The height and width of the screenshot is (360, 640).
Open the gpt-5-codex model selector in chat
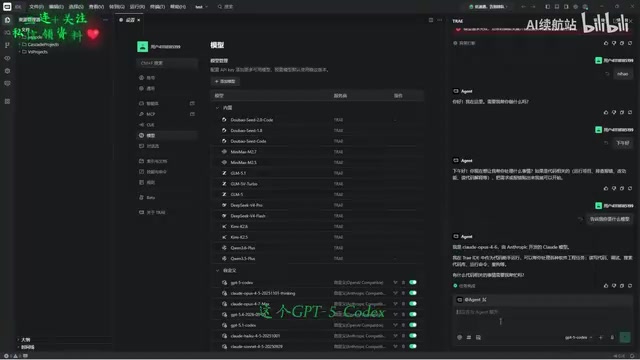pos(578,338)
